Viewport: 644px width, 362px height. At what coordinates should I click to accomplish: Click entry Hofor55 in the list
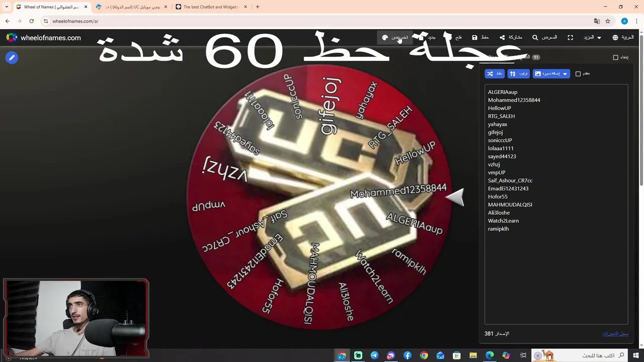click(498, 197)
